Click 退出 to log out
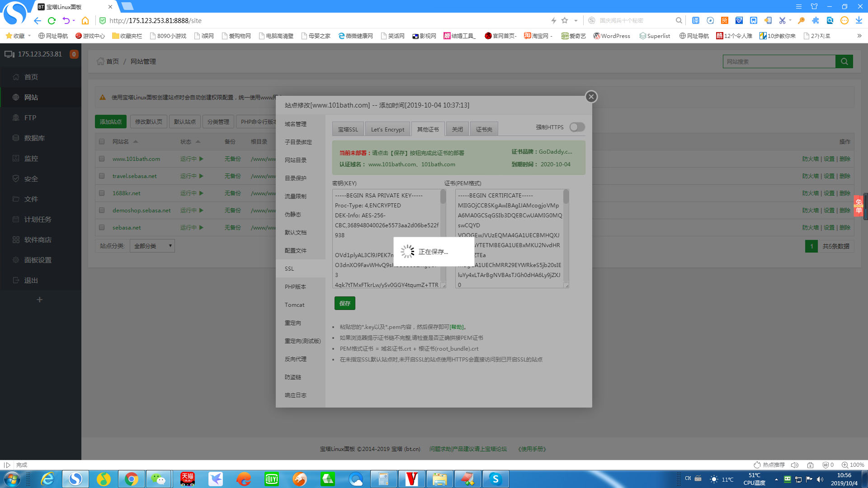This screenshot has width=868, height=488. pos(31,281)
